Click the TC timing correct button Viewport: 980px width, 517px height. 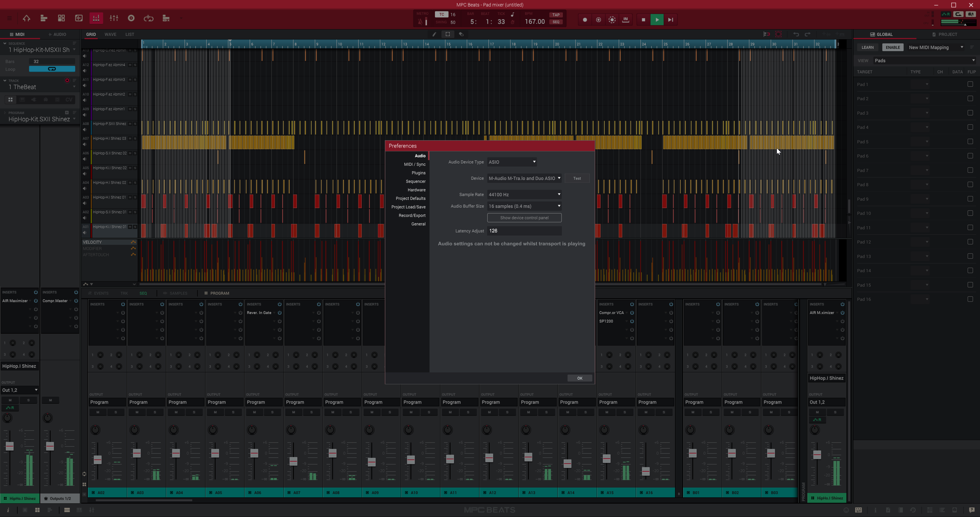tap(442, 14)
